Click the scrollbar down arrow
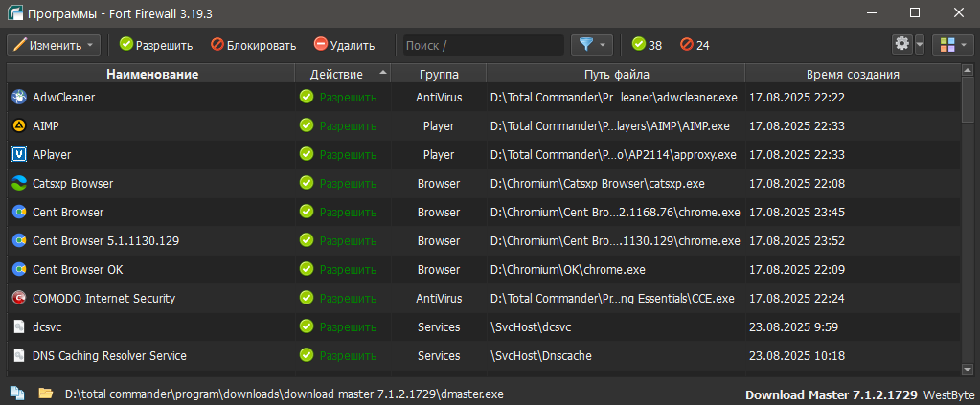 point(967,370)
